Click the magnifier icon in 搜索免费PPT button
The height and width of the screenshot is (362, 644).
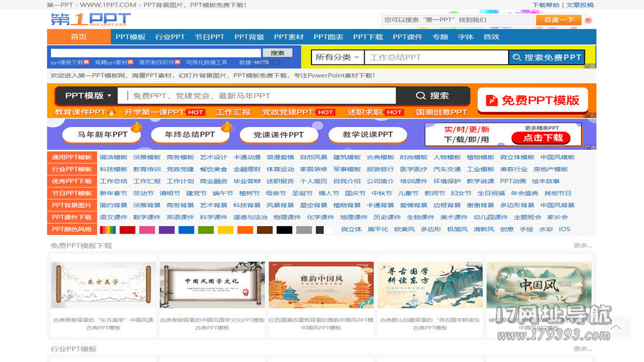click(x=517, y=57)
